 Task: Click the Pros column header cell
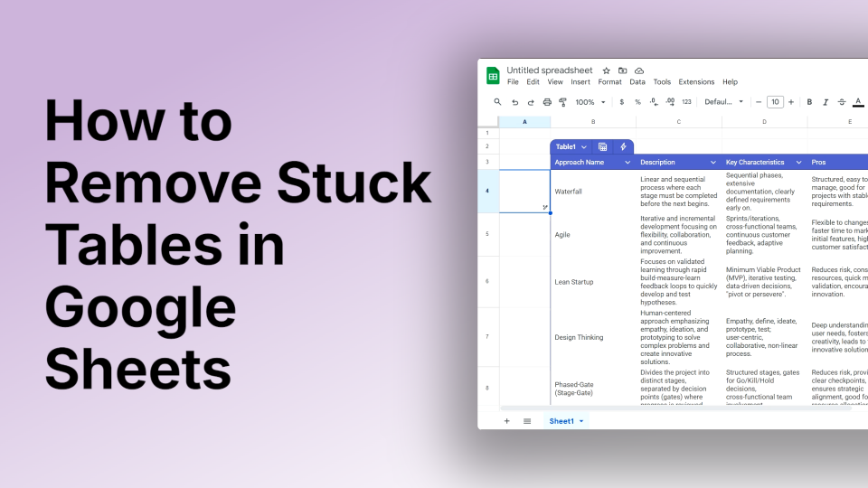pos(837,162)
